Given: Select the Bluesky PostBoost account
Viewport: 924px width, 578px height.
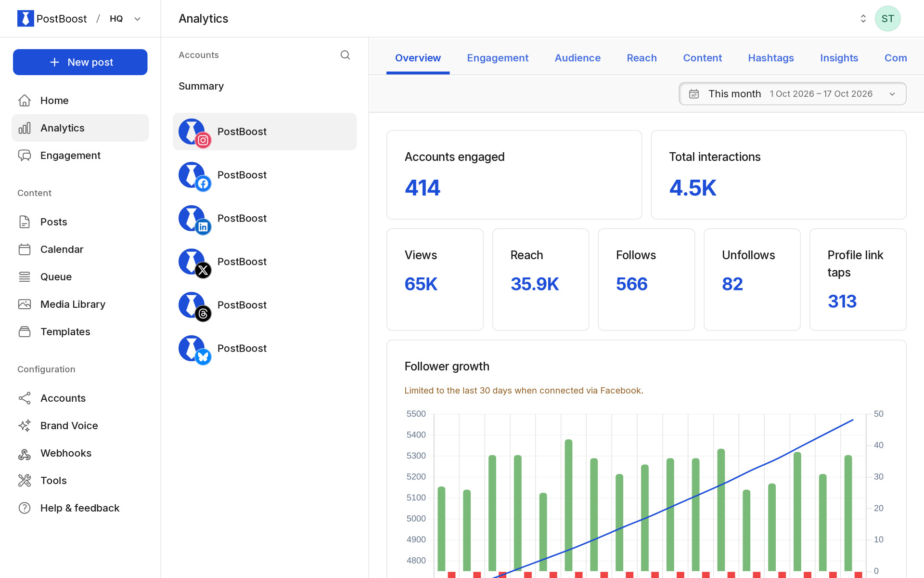Looking at the screenshot, I should 265,348.
